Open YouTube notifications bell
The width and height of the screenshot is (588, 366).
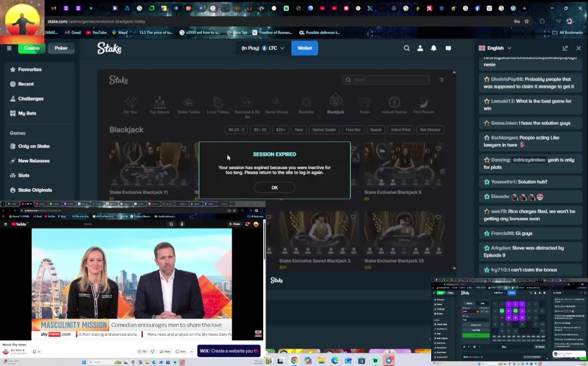click(247, 224)
